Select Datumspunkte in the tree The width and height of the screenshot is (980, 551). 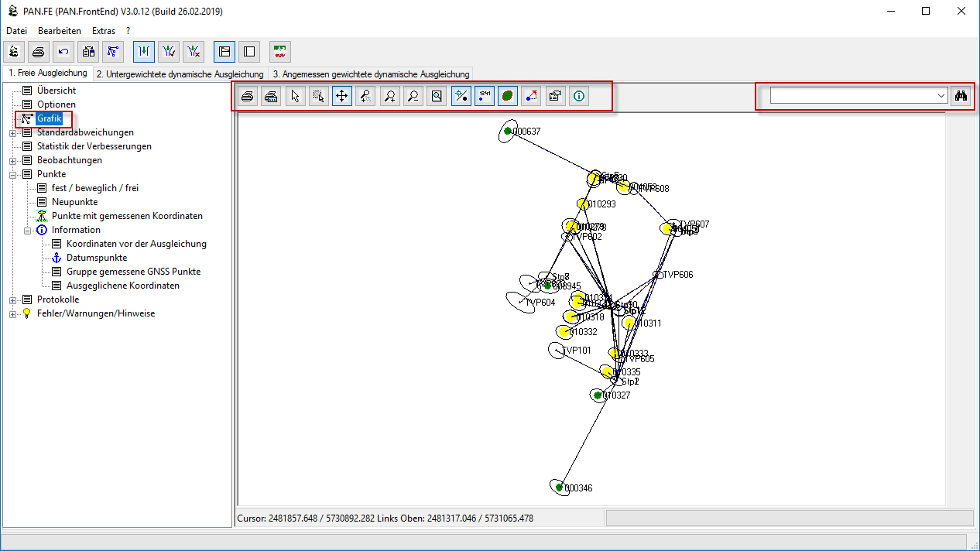[96, 258]
